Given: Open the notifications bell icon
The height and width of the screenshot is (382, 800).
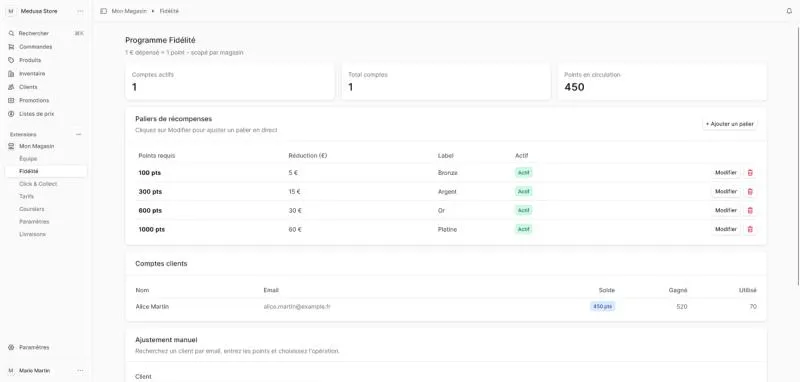Looking at the screenshot, I should [x=789, y=11].
